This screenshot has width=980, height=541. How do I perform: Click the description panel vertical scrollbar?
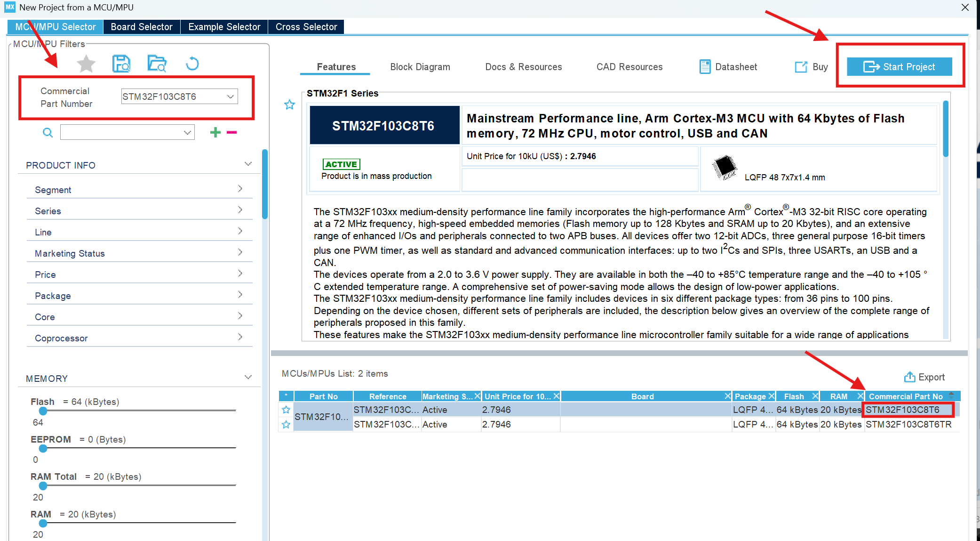click(946, 129)
